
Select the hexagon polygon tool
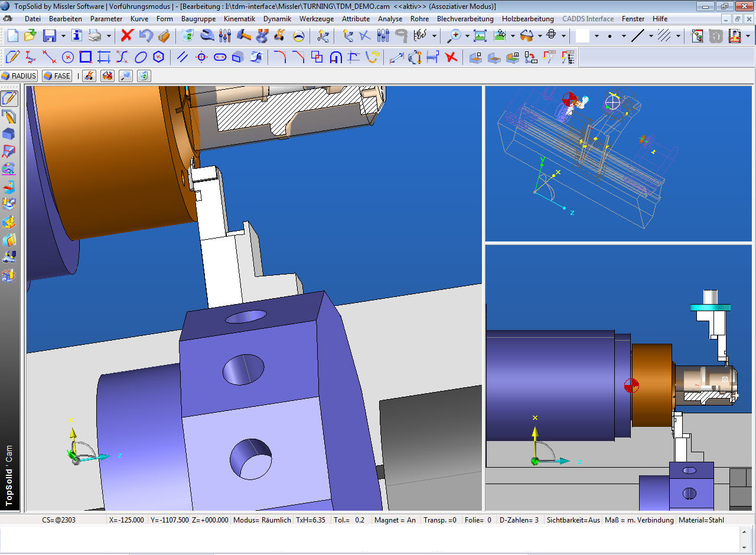158,57
